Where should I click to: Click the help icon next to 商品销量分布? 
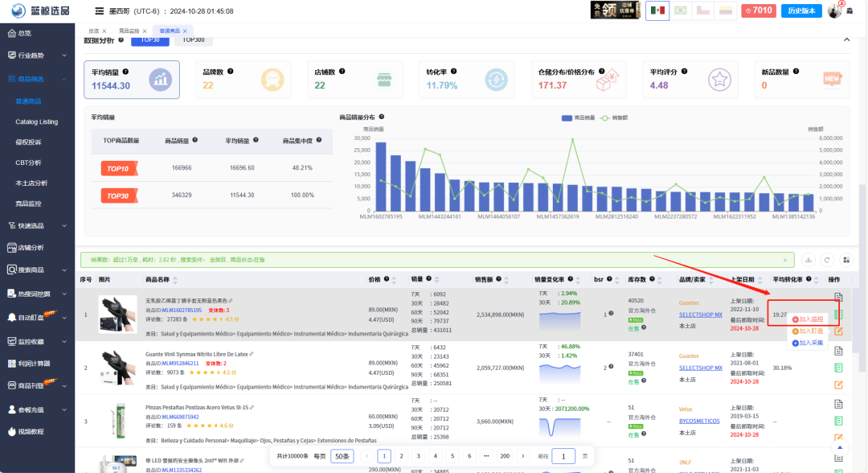coord(382,117)
